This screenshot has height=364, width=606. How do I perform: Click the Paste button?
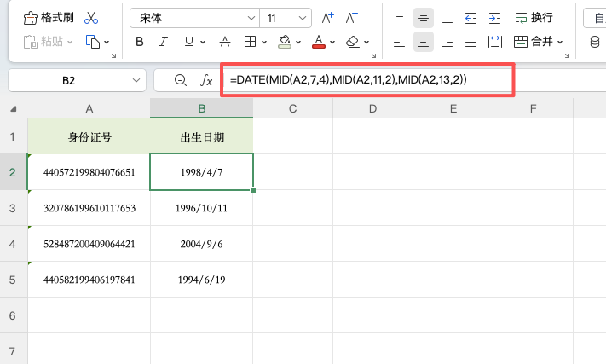(x=43, y=42)
